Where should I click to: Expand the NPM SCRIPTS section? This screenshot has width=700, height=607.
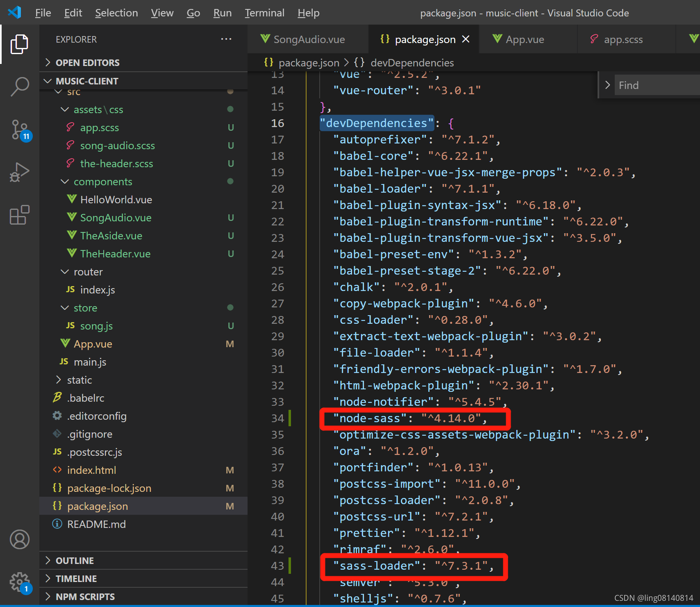[x=143, y=596]
